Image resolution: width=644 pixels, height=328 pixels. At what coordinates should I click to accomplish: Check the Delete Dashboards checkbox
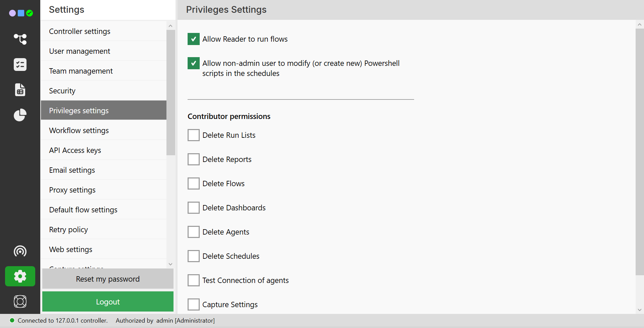tap(194, 208)
